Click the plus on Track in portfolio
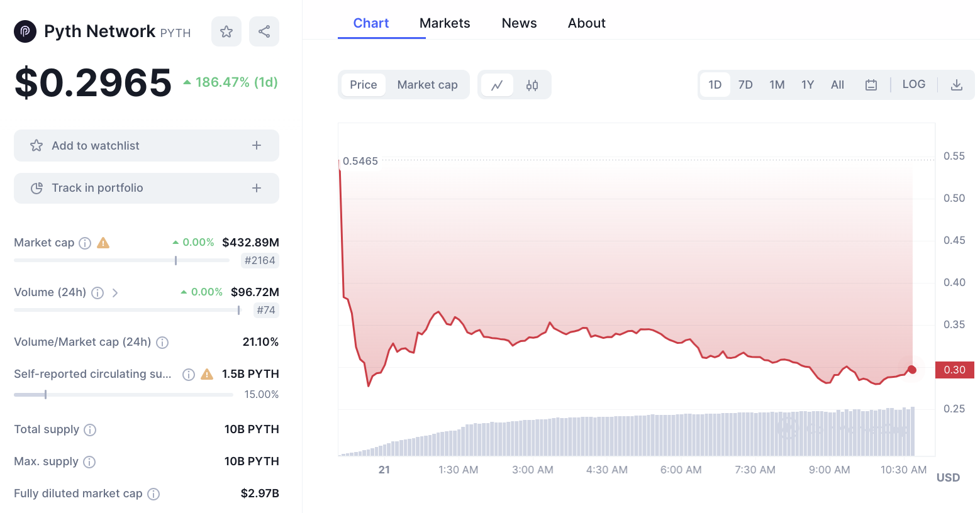 pos(257,188)
